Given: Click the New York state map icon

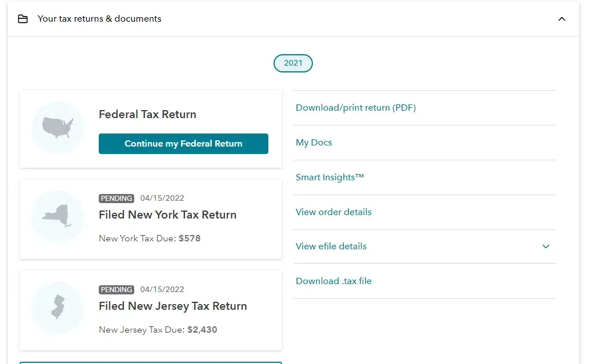Looking at the screenshot, I should click(58, 216).
